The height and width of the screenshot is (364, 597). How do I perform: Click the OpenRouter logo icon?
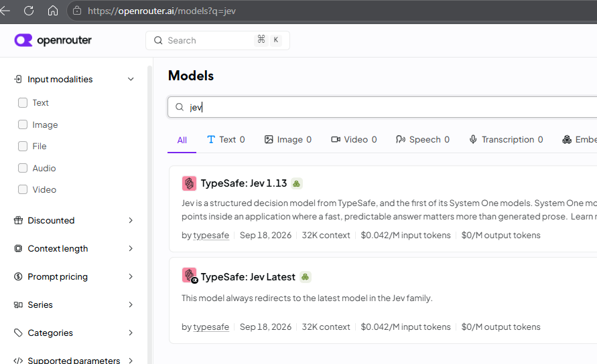23,40
